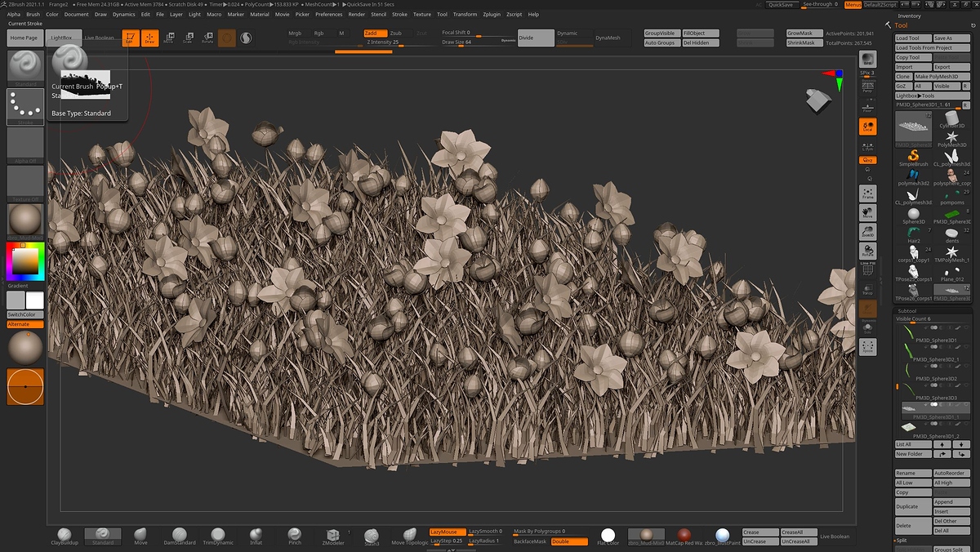Select the SimpleBrush tool thumbnail
Image resolution: width=980 pixels, height=552 pixels.
914,158
